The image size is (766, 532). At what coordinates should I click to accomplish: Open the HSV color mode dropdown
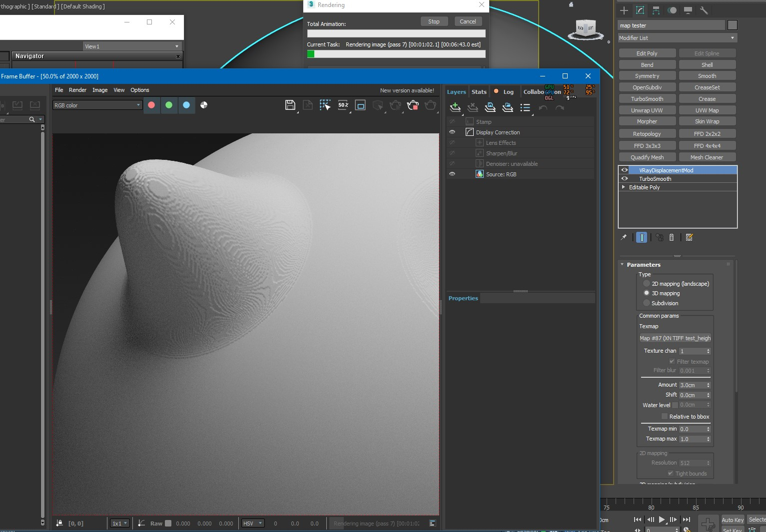[253, 524]
